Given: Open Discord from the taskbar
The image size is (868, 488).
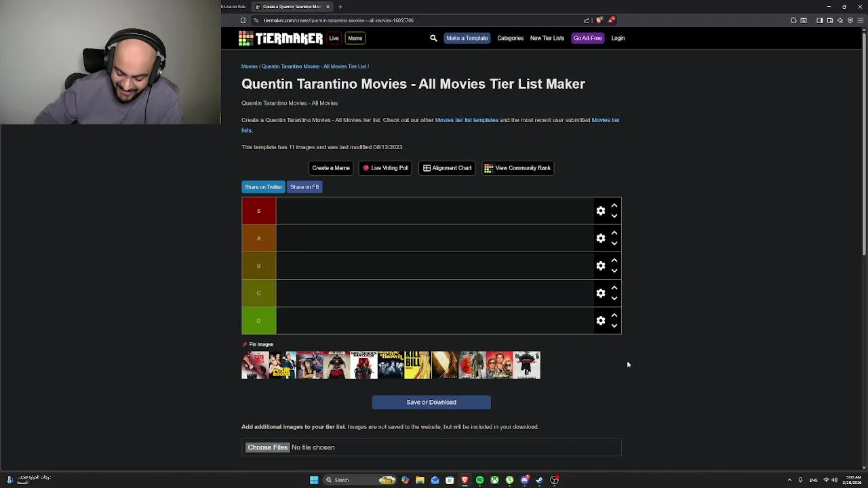Looking at the screenshot, I should (524, 480).
